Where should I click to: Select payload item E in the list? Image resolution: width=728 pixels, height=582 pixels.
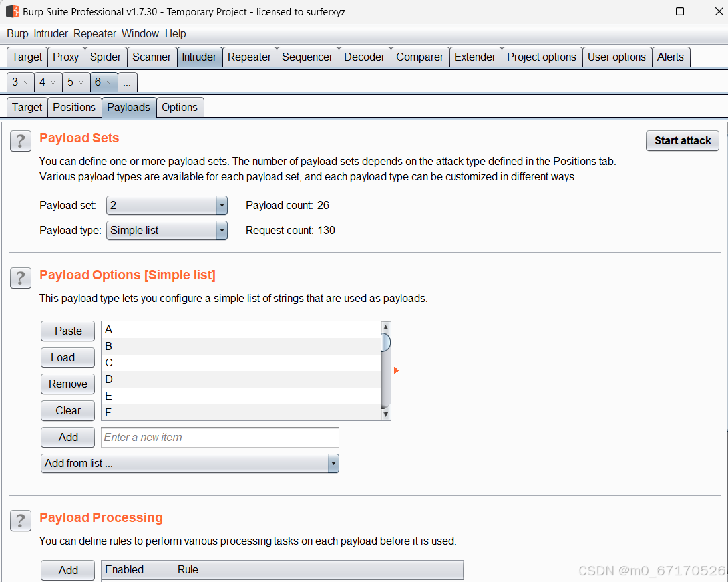pos(241,396)
